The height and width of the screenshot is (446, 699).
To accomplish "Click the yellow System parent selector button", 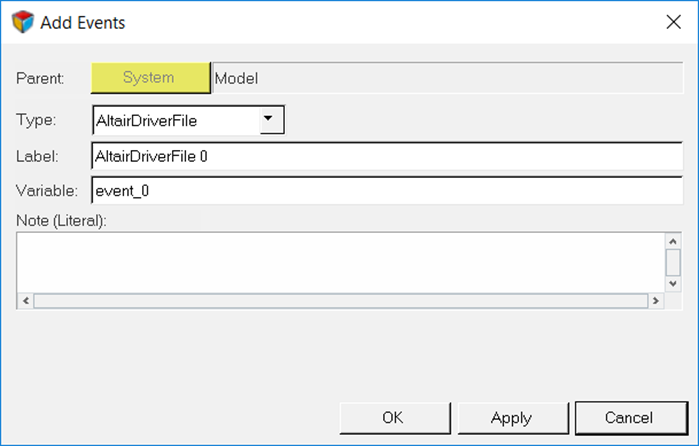I will pyautogui.click(x=150, y=78).
